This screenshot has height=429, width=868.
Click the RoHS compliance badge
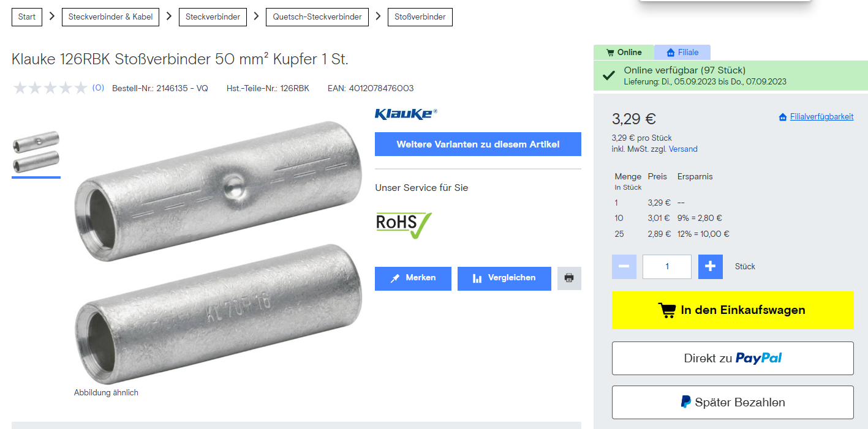[404, 225]
